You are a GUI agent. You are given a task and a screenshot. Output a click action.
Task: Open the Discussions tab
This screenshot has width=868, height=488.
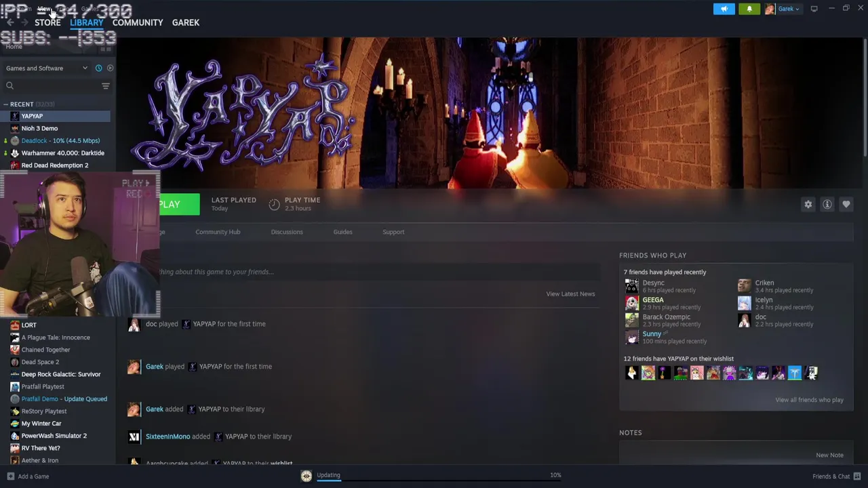[x=287, y=232]
